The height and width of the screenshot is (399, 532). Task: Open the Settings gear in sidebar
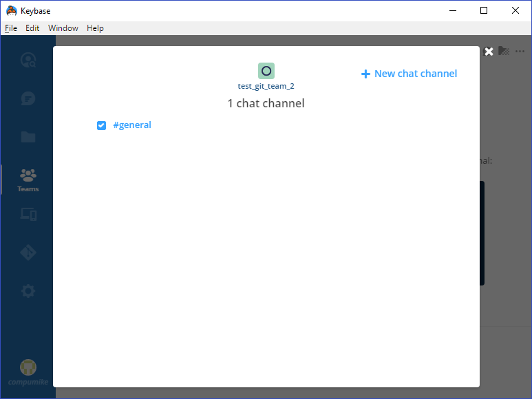pyautogui.click(x=28, y=291)
